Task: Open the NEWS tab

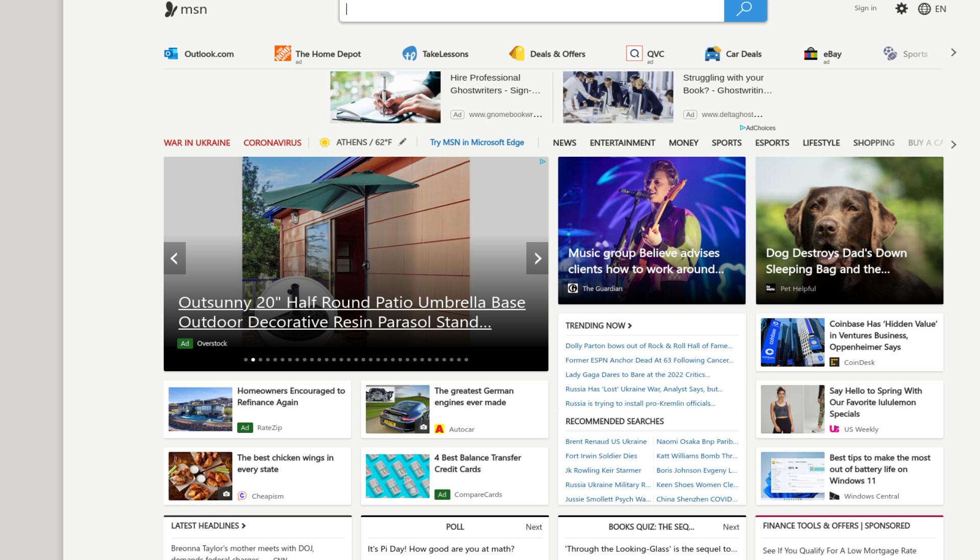Action: point(565,143)
